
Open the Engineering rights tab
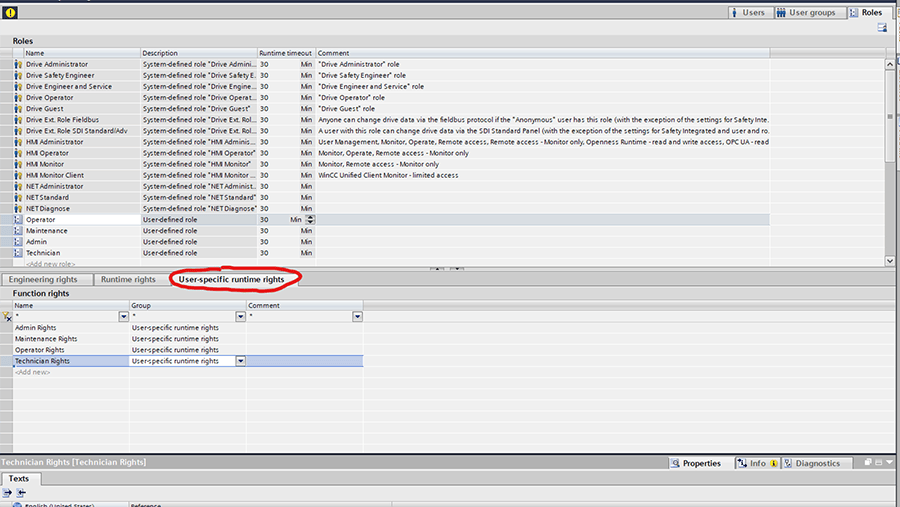pos(47,280)
